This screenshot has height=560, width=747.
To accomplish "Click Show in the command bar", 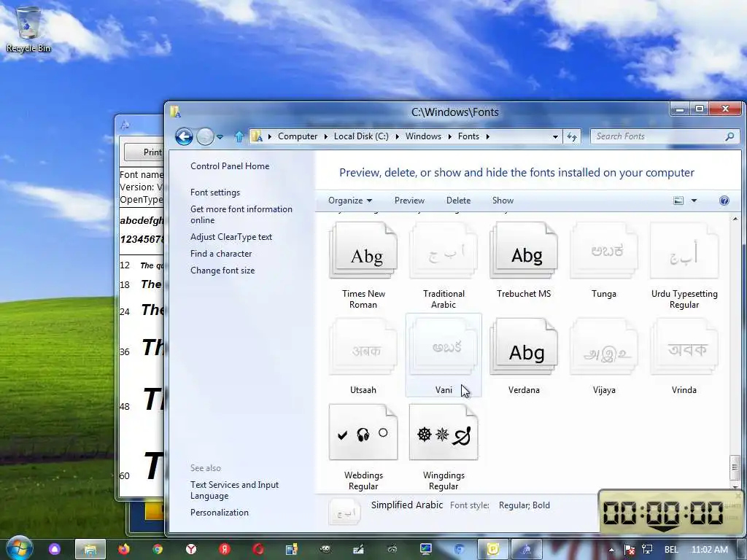I will pos(503,201).
